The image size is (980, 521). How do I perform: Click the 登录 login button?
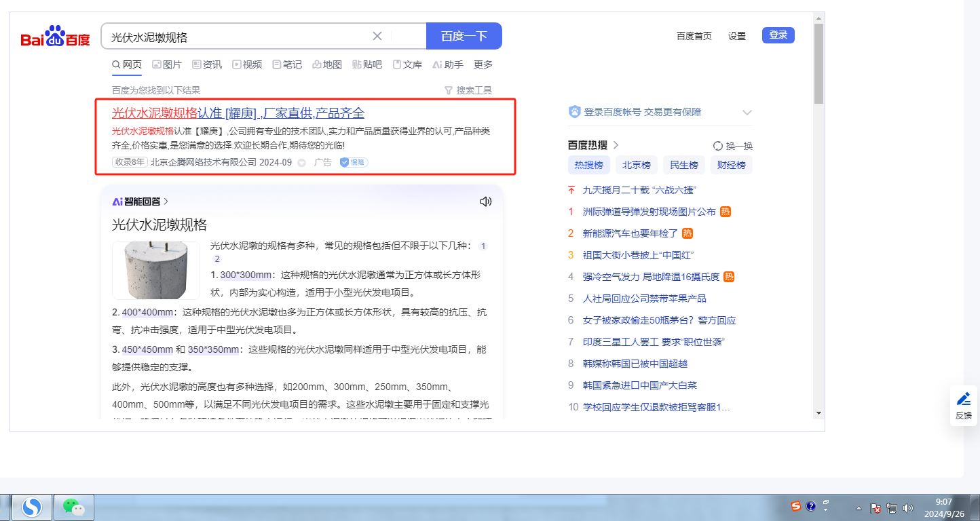pos(778,35)
